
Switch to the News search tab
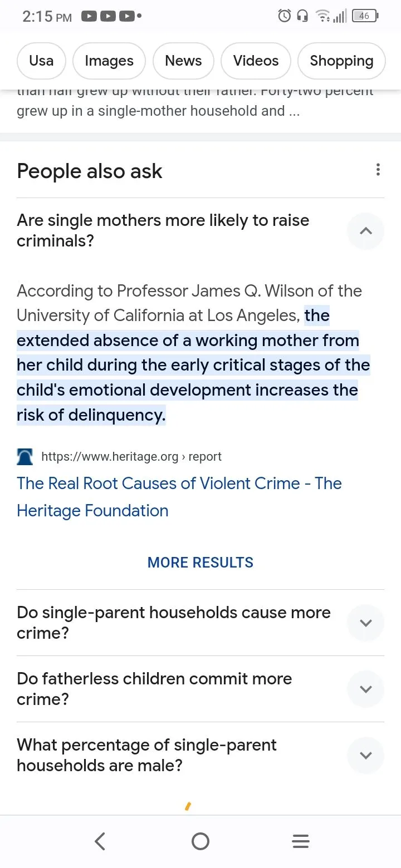click(183, 61)
